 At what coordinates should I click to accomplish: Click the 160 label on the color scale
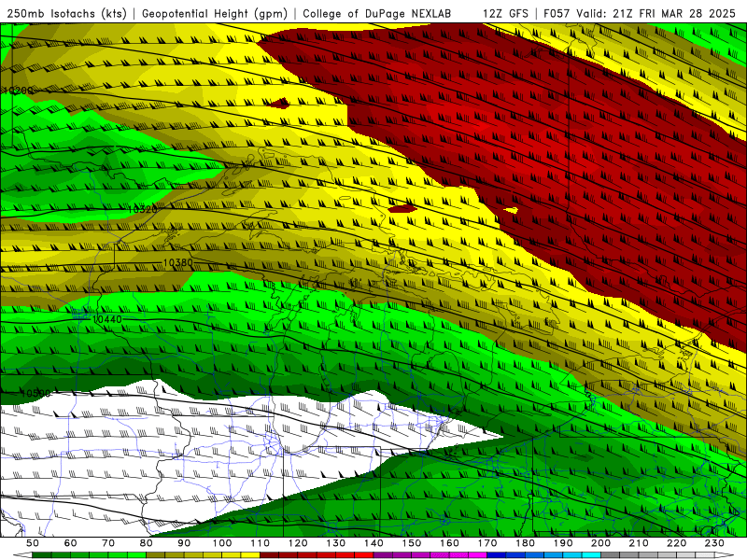(x=449, y=543)
